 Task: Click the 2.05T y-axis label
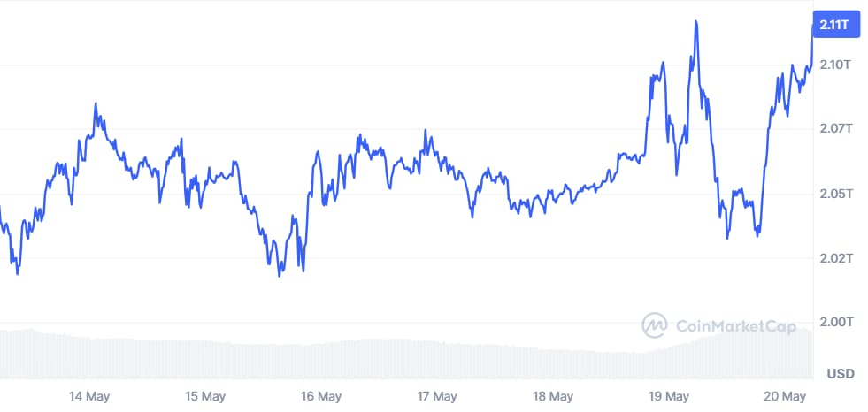(834, 194)
